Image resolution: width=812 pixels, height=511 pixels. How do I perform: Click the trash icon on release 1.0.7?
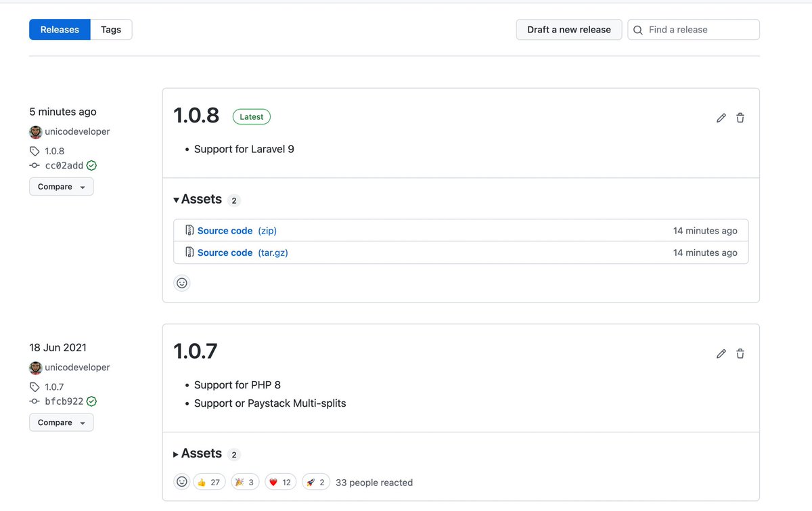[740, 353]
